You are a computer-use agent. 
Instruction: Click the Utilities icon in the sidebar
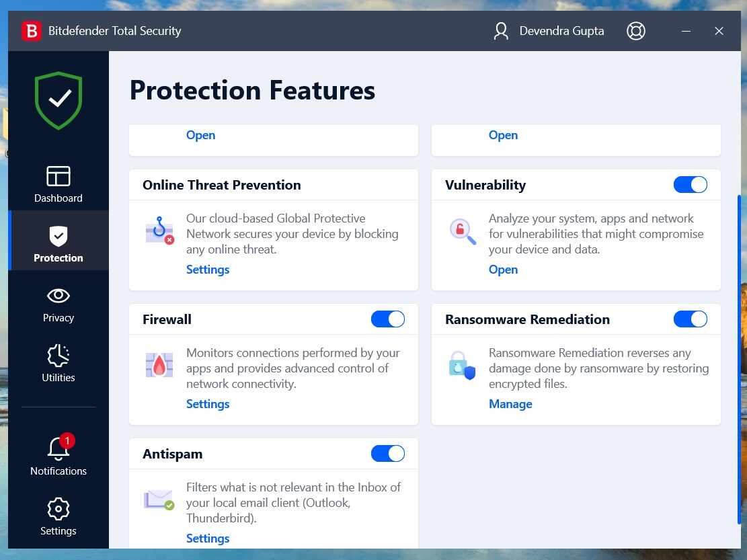pos(58,356)
